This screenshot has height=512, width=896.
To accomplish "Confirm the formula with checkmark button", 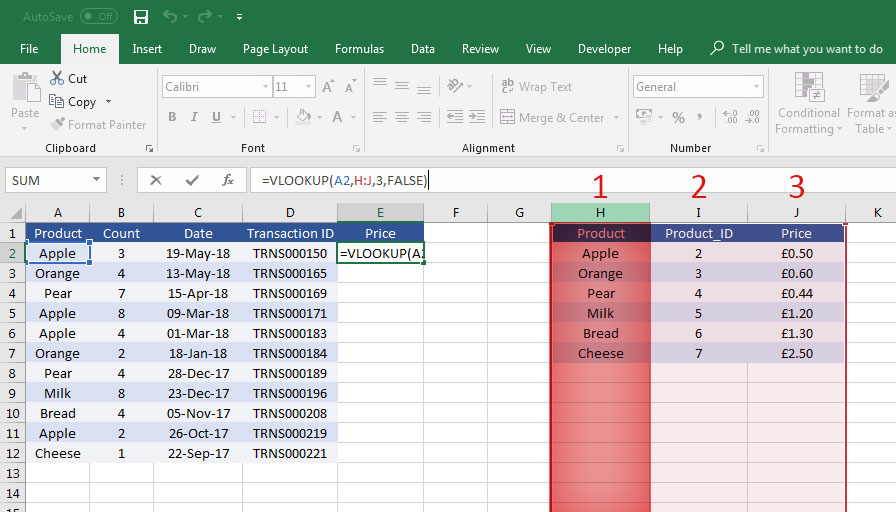I will (192, 181).
